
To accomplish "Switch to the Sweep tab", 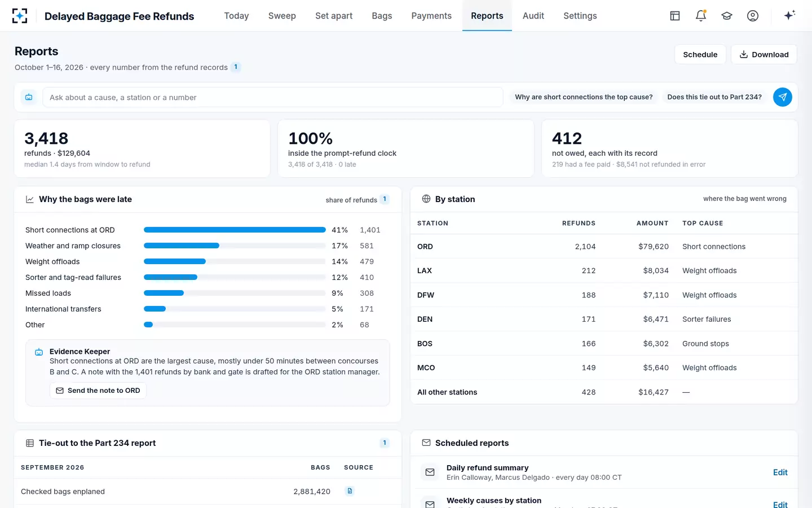I will coord(282,16).
